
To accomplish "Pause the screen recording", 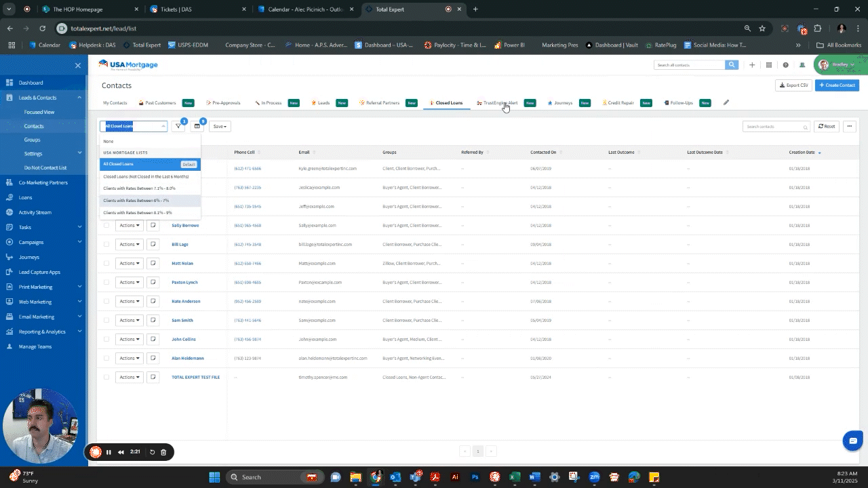I will click(108, 452).
